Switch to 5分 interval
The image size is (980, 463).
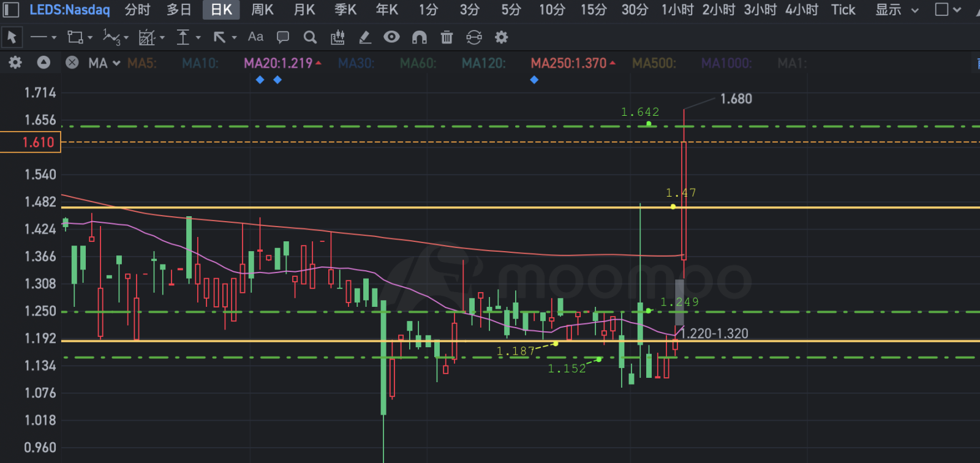pos(511,10)
